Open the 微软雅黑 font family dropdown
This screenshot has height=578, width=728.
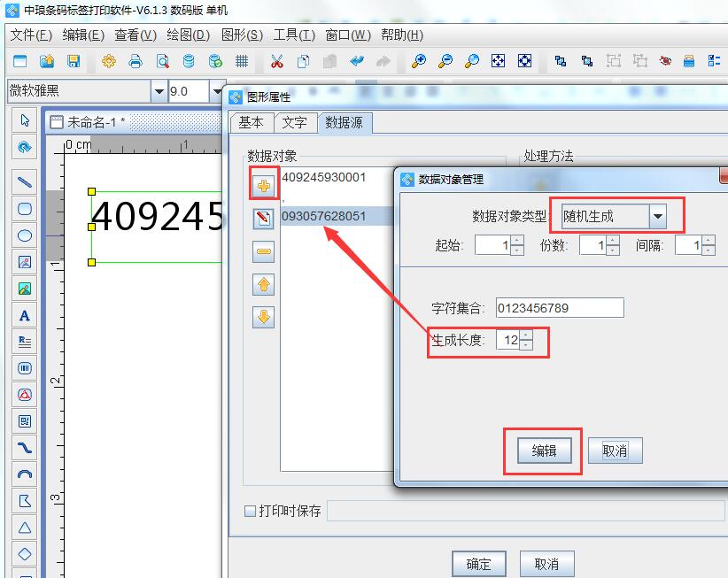click(x=159, y=91)
